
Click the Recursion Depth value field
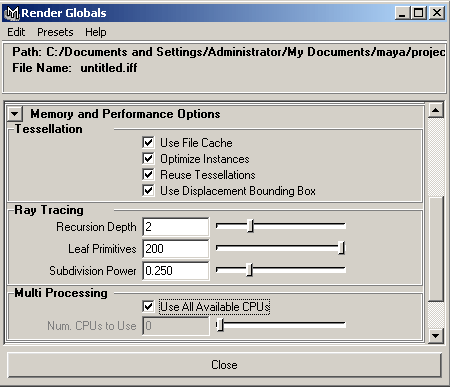(x=176, y=227)
